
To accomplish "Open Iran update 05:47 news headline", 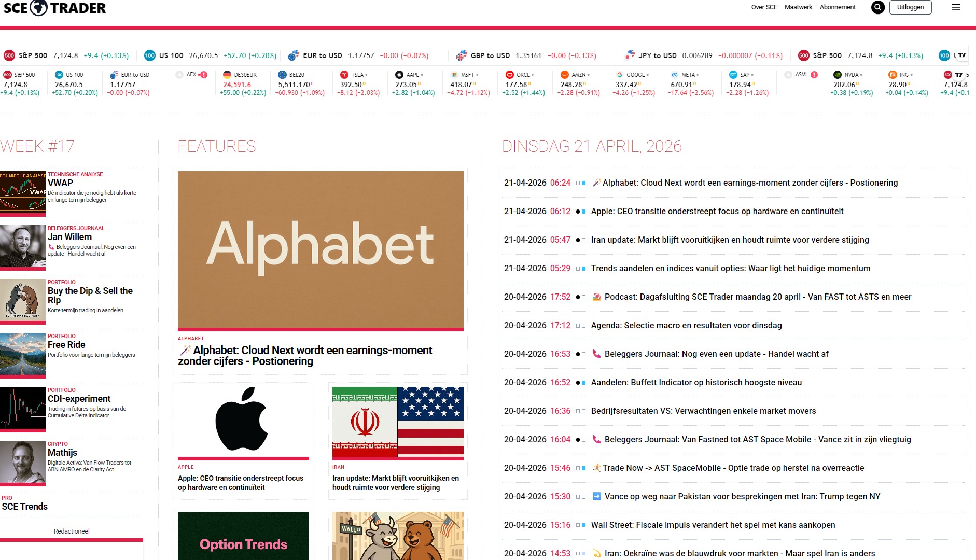I will coord(730,240).
